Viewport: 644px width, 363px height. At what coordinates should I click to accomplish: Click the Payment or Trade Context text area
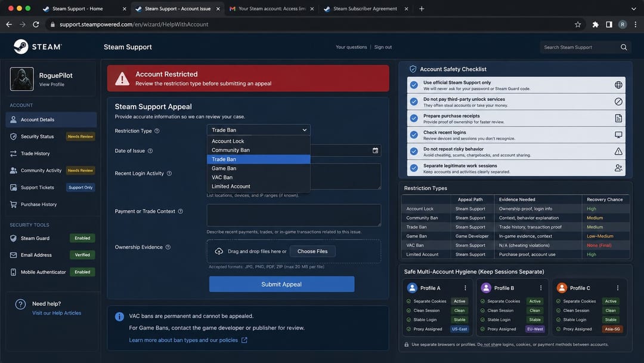pyautogui.click(x=293, y=215)
